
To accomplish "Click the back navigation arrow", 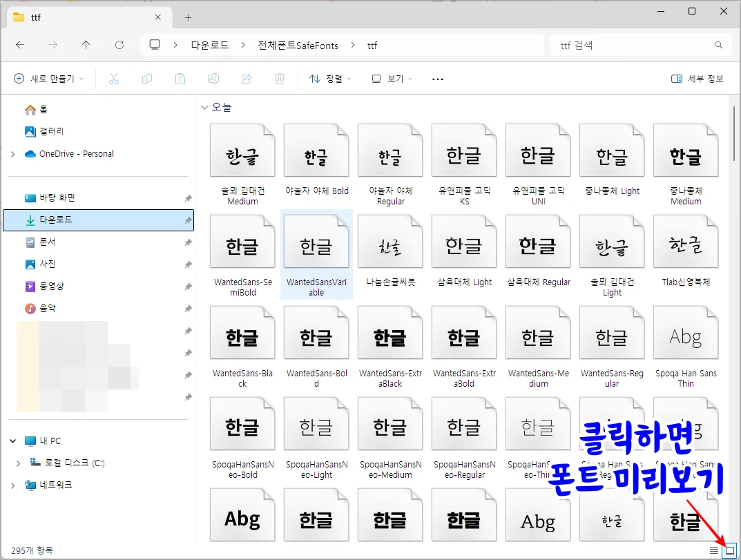I will [x=20, y=45].
